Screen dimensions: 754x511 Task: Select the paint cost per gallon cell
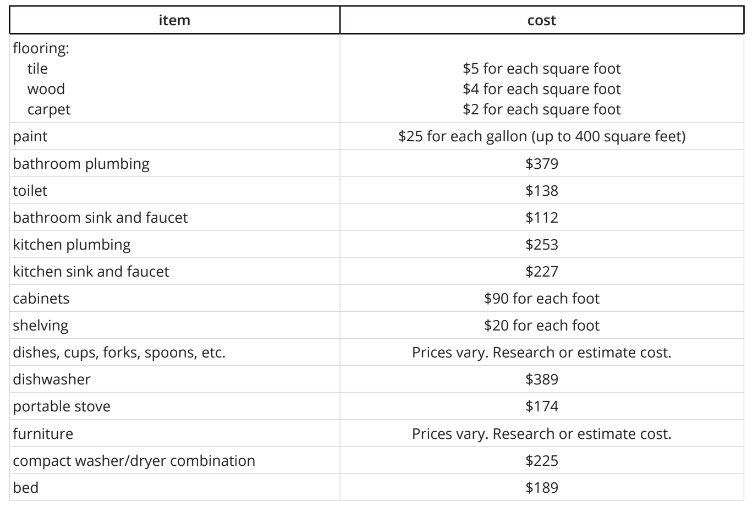pyautogui.click(x=541, y=136)
